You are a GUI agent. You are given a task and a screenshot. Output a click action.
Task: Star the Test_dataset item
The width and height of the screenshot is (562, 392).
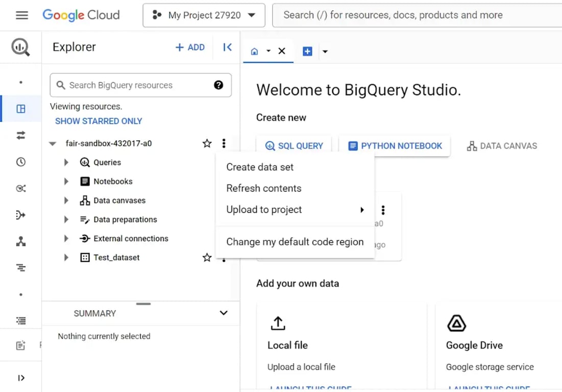tap(207, 257)
